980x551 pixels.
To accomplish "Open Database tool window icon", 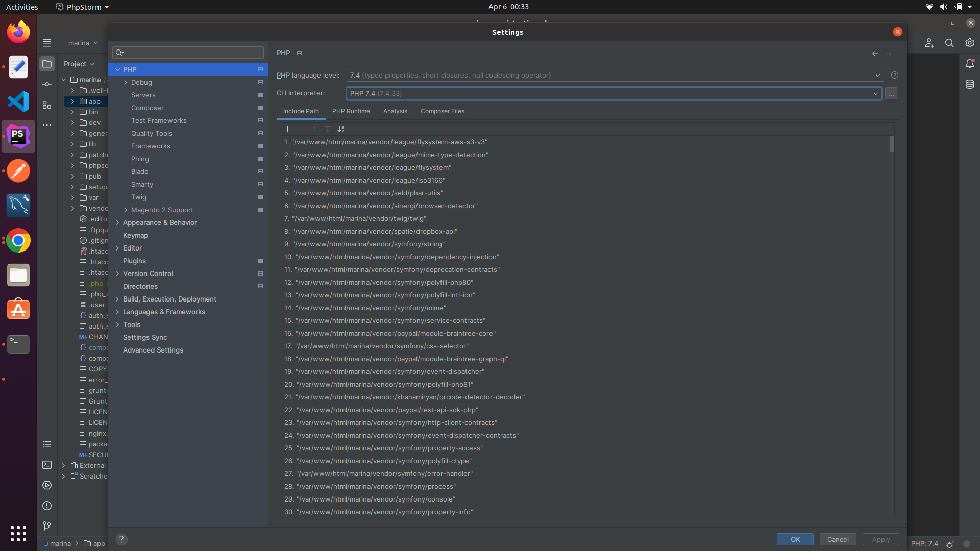I will [970, 84].
